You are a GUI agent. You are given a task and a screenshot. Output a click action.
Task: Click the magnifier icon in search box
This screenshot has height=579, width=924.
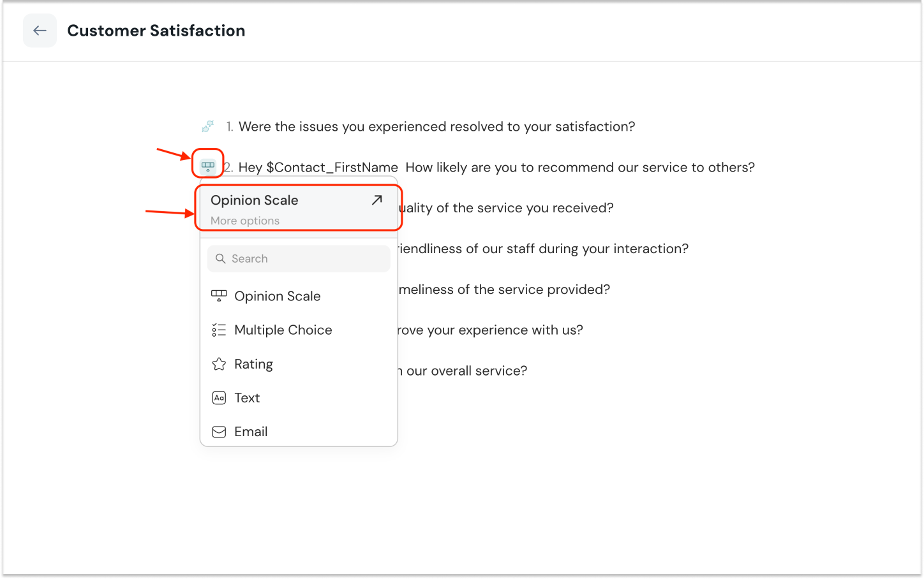click(221, 259)
